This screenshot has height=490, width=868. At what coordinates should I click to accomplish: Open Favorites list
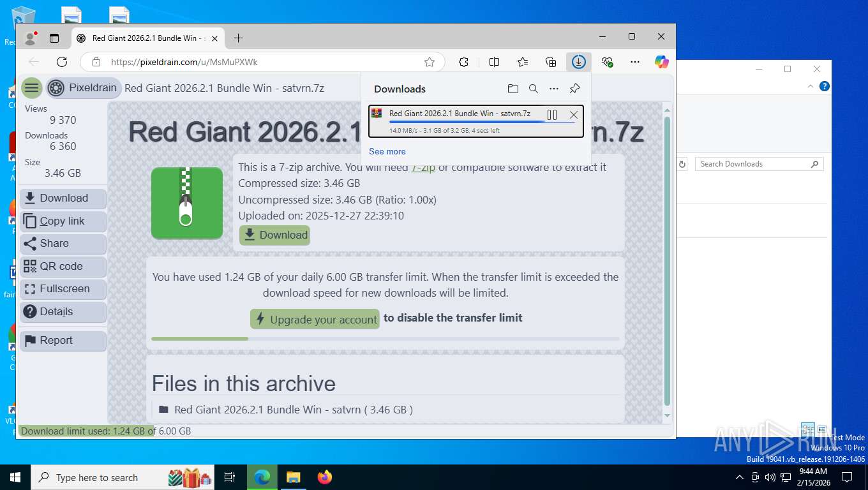[523, 62]
